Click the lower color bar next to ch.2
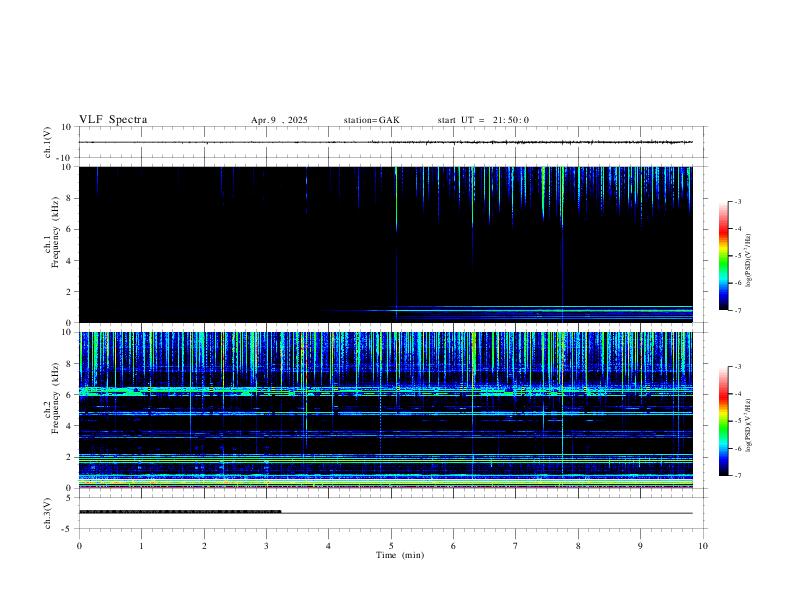Image resolution: width=792 pixels, height=612 pixels. point(723,421)
